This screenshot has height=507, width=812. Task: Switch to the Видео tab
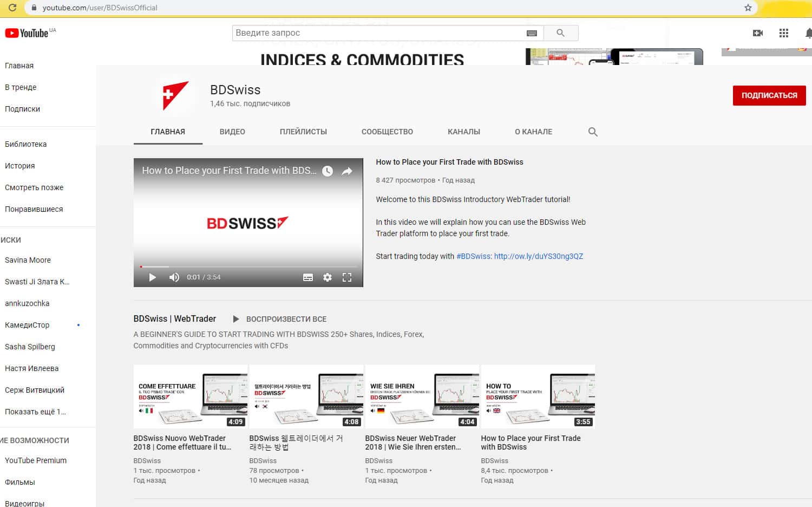(232, 132)
